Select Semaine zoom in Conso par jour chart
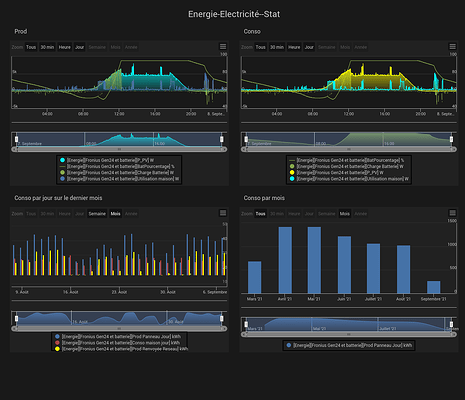 click(97, 214)
